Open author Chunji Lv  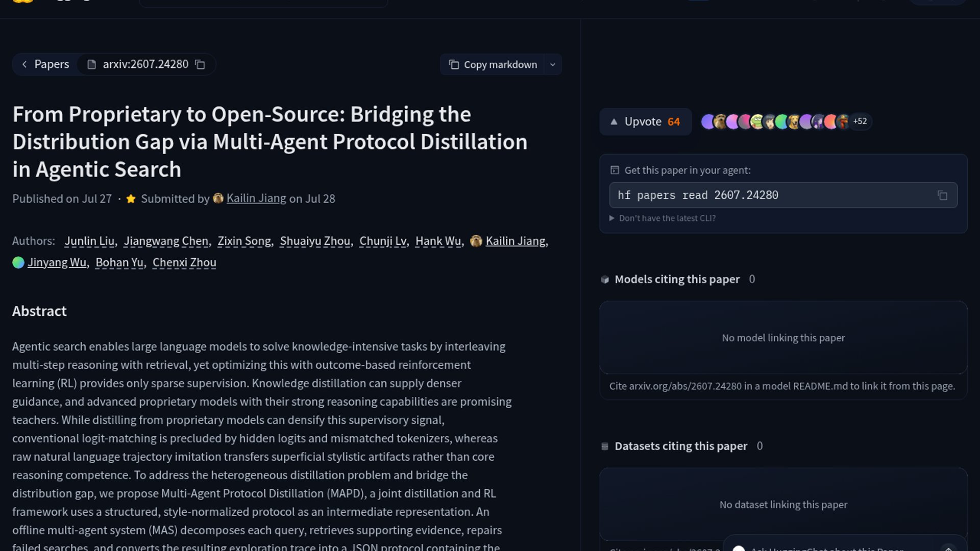[x=383, y=241]
